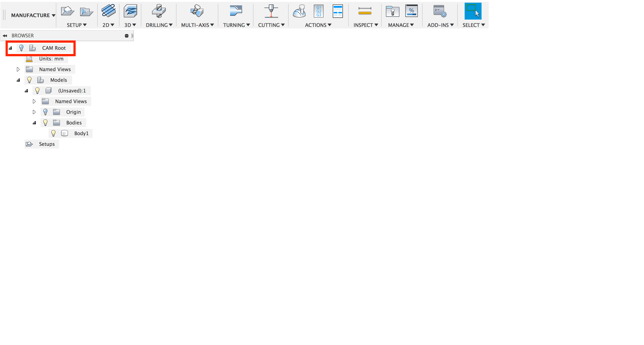
Task: Select the Setups browser item
Action: [47, 144]
